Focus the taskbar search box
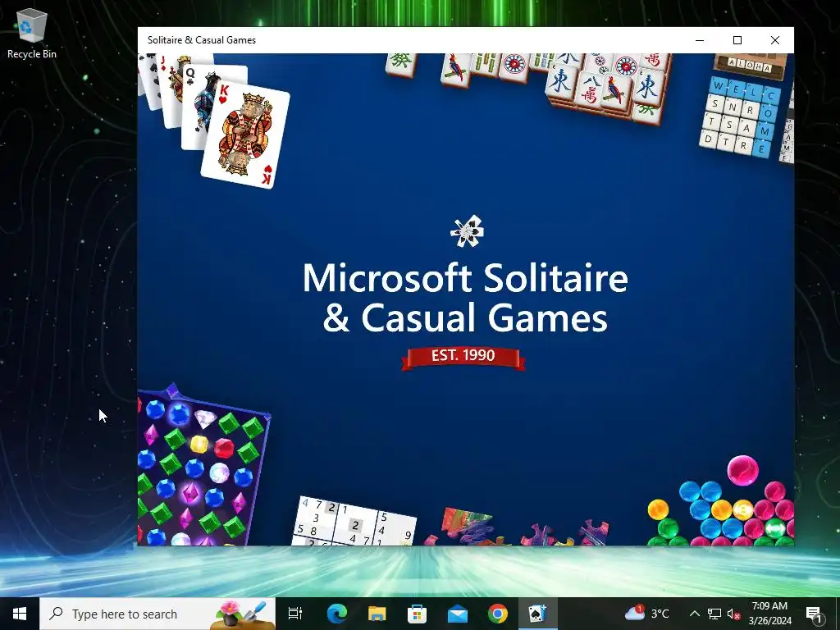Viewport: 840px width, 630px height. click(157, 614)
